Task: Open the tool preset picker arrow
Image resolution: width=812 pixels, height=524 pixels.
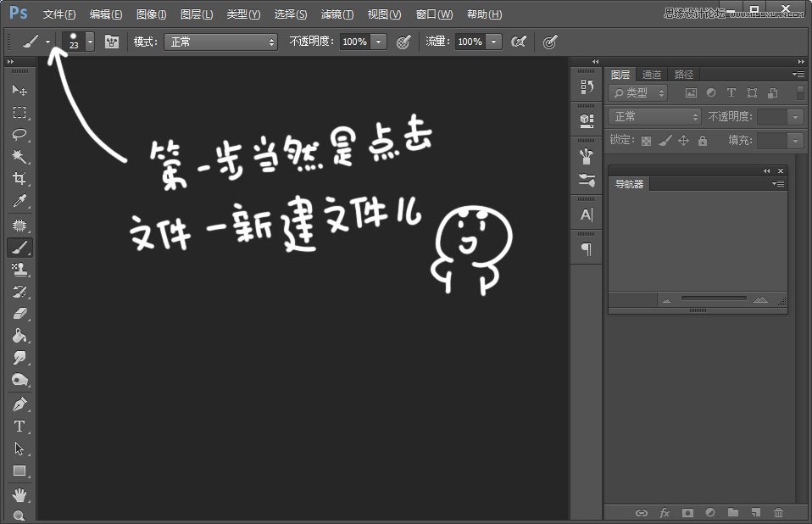Action: pyautogui.click(x=48, y=42)
